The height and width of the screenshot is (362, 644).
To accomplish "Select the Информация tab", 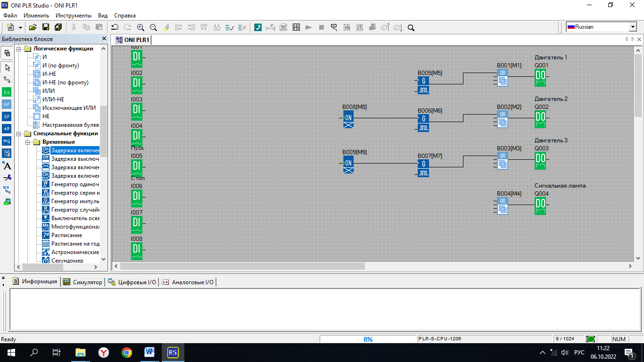I will [35, 281].
